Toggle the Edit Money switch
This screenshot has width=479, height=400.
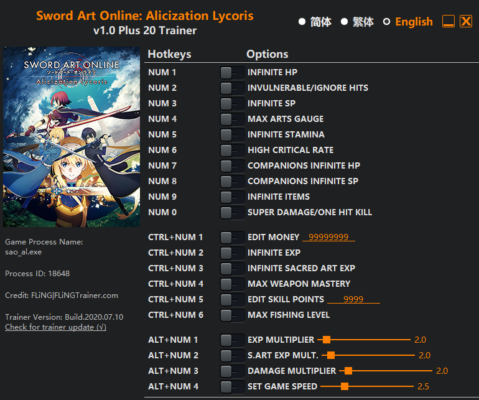click(x=232, y=237)
